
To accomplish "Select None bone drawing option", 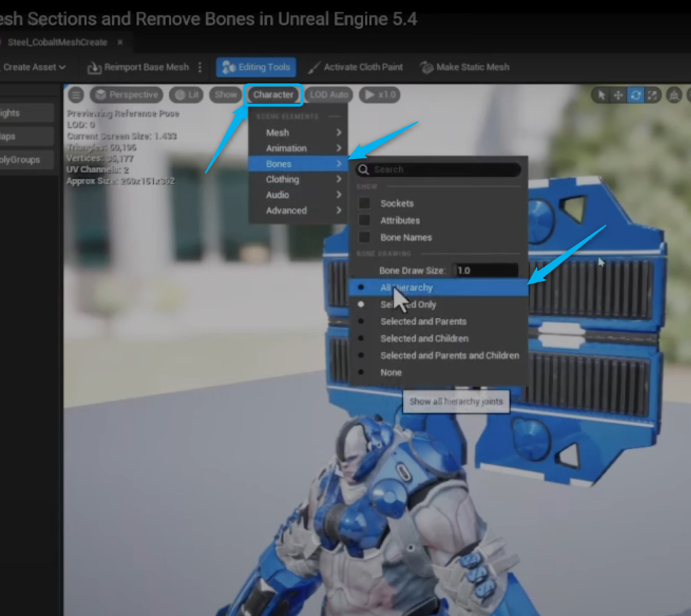I will [x=438, y=372].
